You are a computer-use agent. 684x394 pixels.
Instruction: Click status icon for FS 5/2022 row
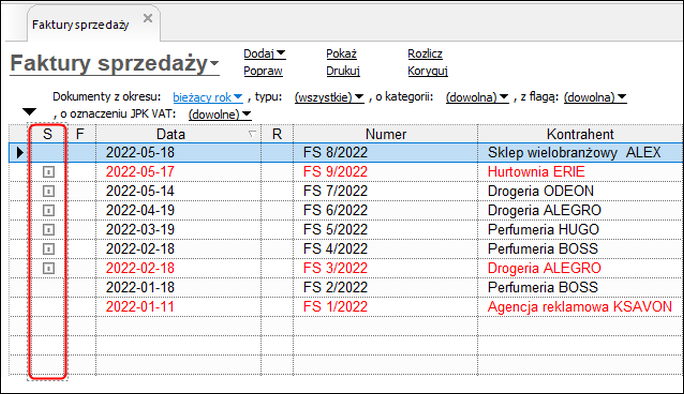48,230
